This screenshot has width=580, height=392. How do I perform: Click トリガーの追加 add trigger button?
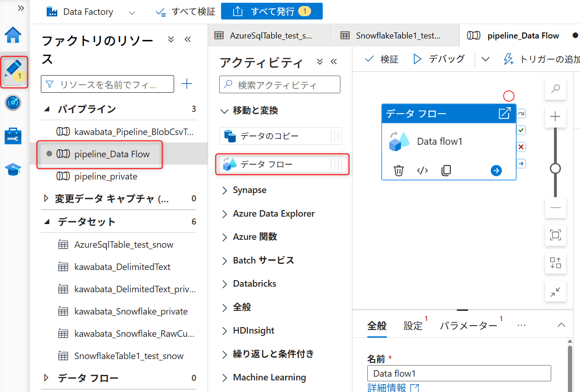(542, 59)
